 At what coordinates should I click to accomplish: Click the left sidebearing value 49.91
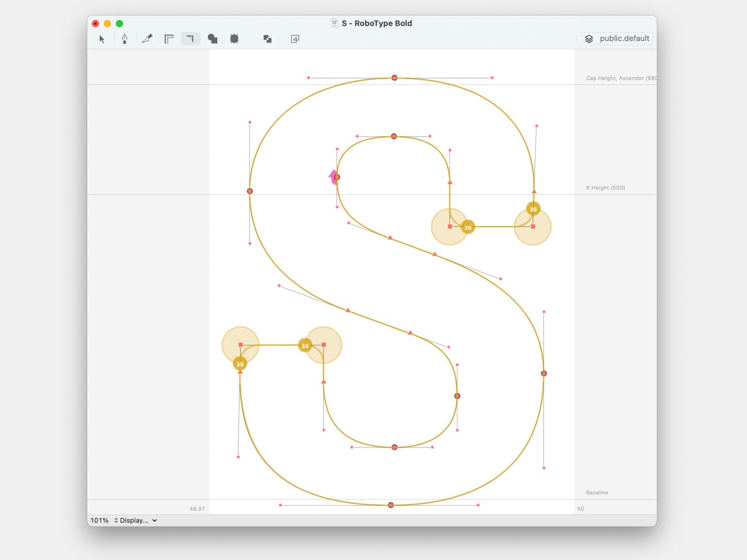click(x=197, y=509)
